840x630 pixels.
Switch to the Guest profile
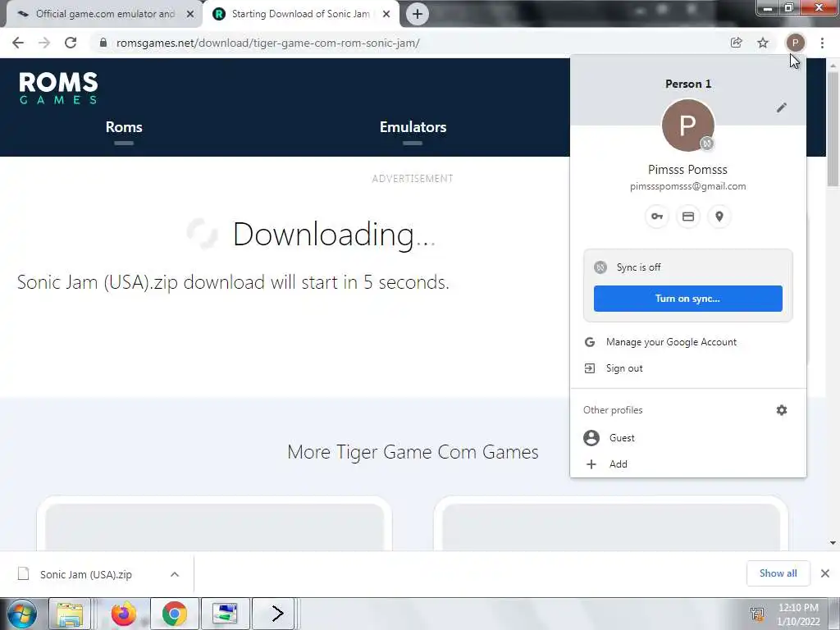[x=688, y=438]
